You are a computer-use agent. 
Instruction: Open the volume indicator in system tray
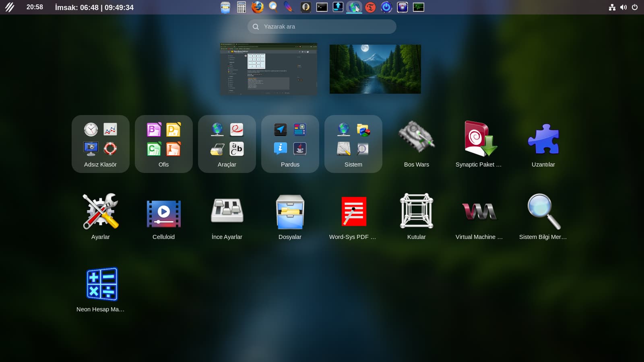623,7
